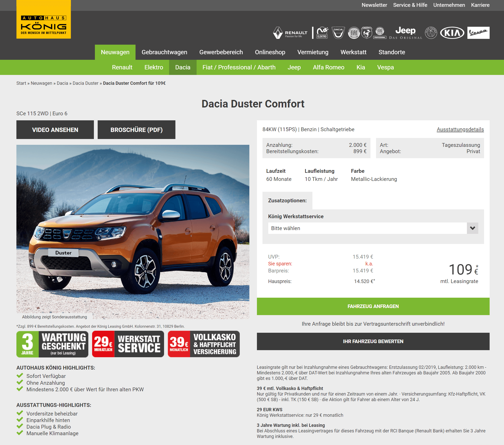Viewport: 504px width, 445px height.
Task: Click the UVP 15.419 € value
Action: tap(363, 257)
